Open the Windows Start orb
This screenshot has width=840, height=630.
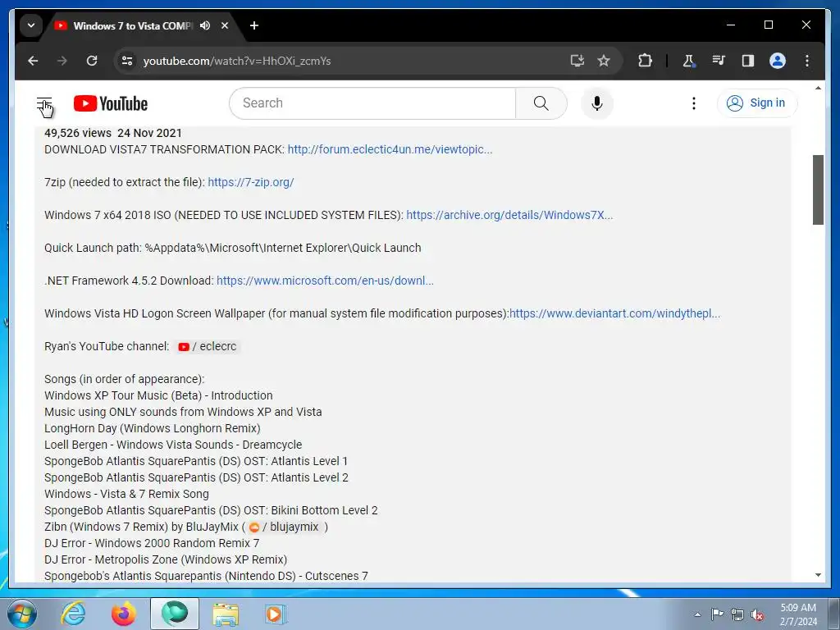[x=22, y=614]
